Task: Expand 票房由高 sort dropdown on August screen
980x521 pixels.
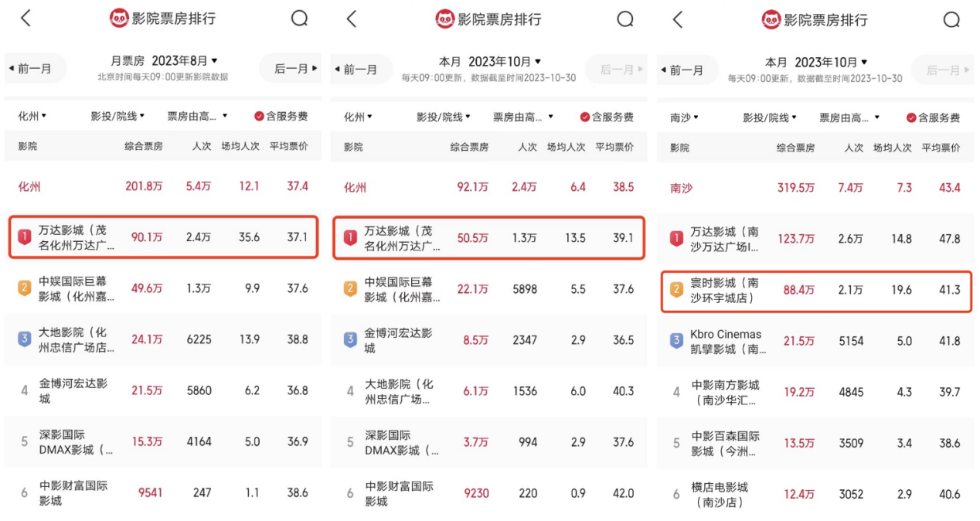Action: 198,117
